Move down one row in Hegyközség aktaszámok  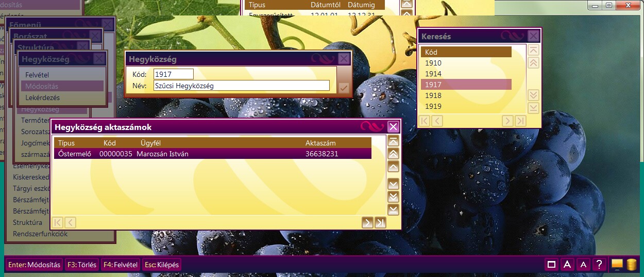(393, 184)
